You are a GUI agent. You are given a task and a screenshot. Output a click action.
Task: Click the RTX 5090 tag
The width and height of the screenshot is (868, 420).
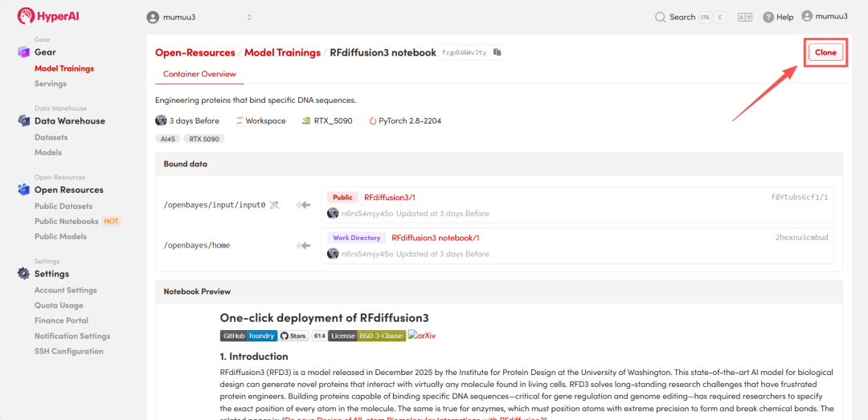tap(203, 139)
